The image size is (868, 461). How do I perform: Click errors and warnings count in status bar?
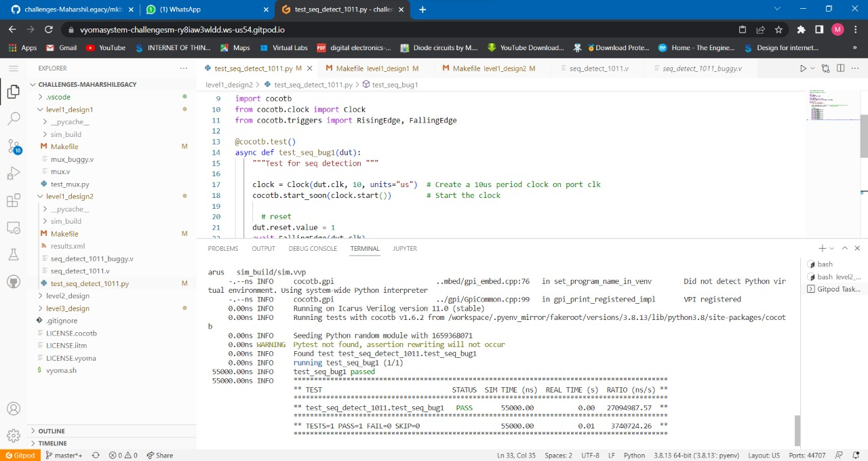(123, 456)
